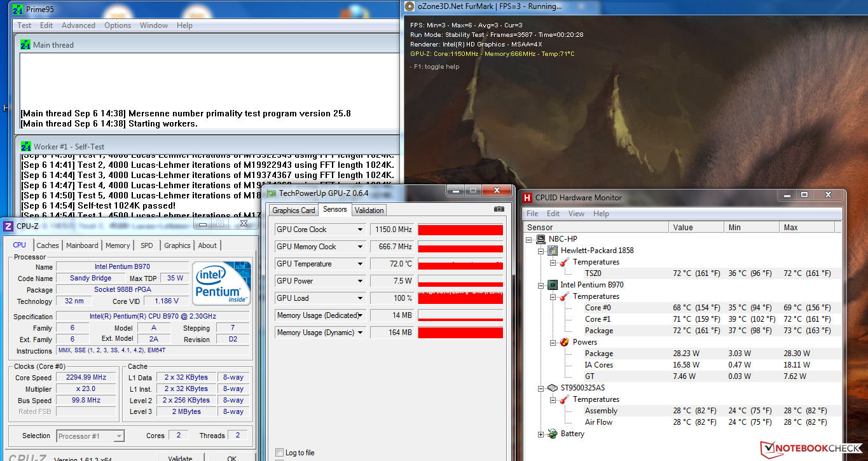The height and width of the screenshot is (461, 868).
Task: Switch to the GPU-Z Validation tab
Action: point(369,210)
